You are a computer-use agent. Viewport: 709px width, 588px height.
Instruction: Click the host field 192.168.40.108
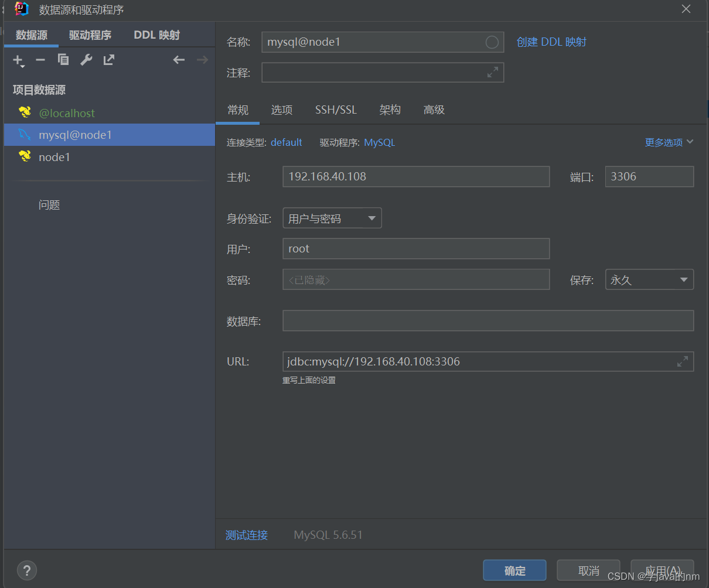[416, 176]
